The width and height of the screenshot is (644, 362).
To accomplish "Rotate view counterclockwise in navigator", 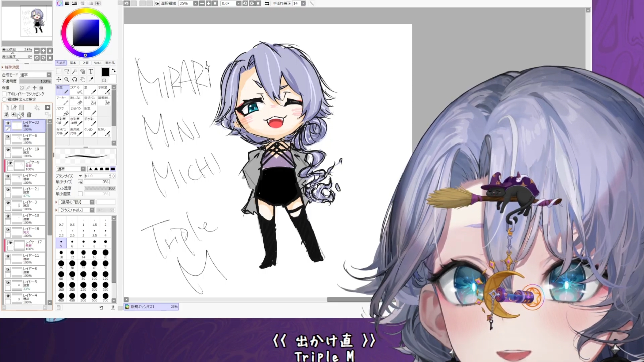I will coord(37,58).
